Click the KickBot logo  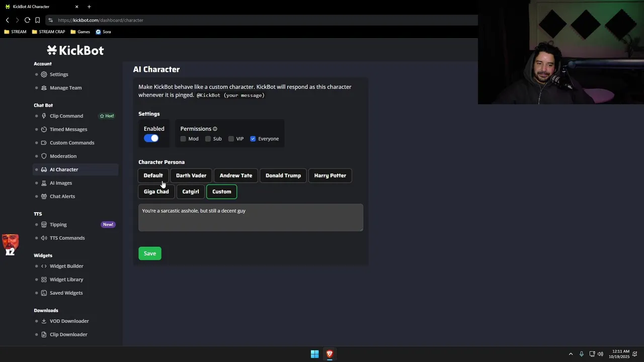pyautogui.click(x=75, y=50)
